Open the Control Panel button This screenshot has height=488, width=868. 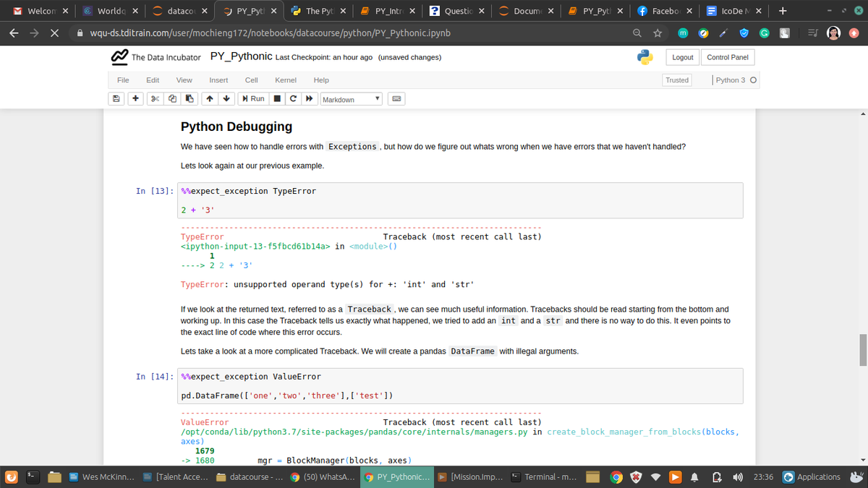pos(728,57)
